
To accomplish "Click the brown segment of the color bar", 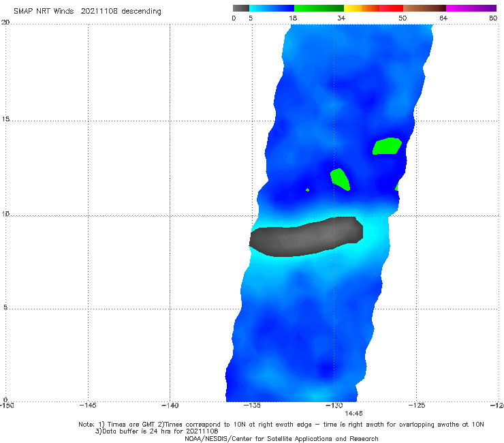I will [x=424, y=8].
